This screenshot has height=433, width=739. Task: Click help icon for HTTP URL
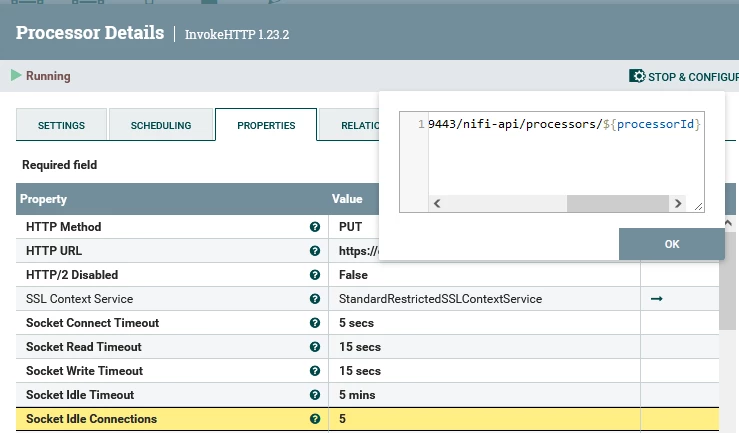(x=315, y=251)
